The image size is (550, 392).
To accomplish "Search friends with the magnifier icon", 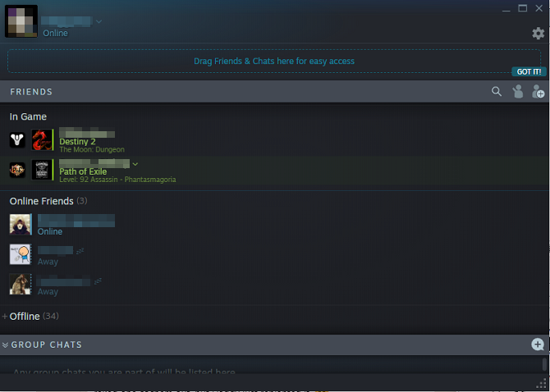I will tap(497, 91).
